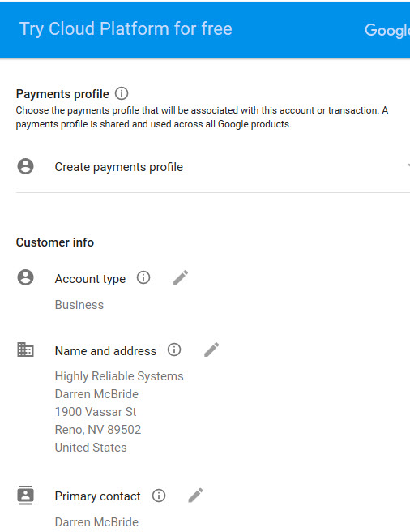Image resolution: width=410 pixels, height=532 pixels.
Task: Click the contact card icon beside Primary contact
Action: [x=25, y=495]
